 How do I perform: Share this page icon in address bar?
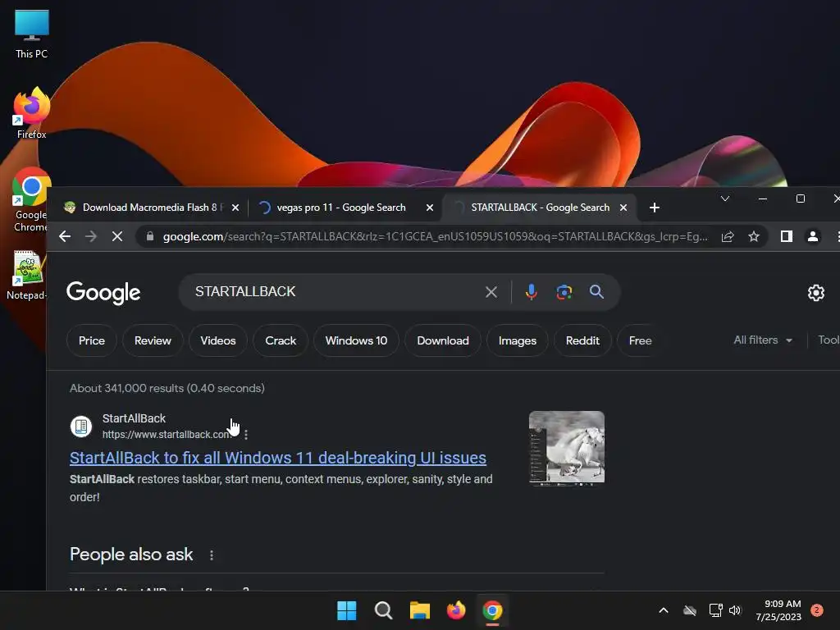click(x=728, y=236)
